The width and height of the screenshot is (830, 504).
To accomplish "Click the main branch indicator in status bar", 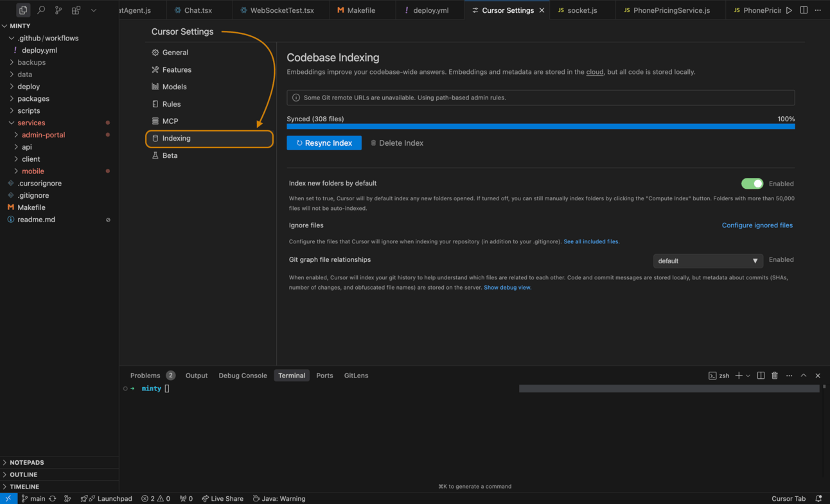I will [x=33, y=498].
